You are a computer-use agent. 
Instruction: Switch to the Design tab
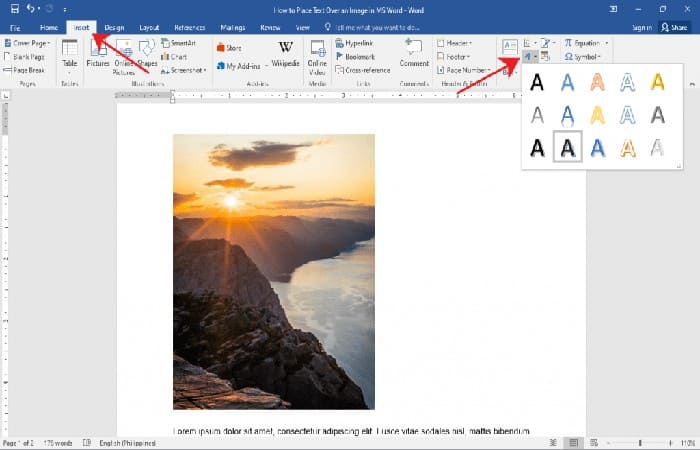tap(115, 27)
